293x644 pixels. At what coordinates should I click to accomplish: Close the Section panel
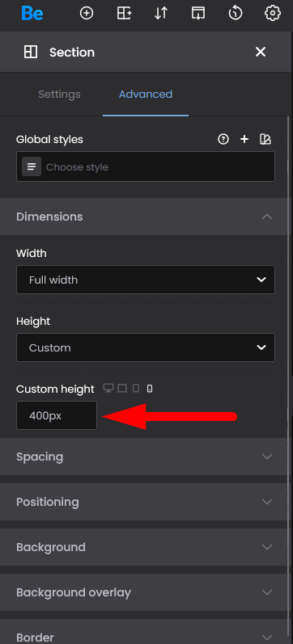click(261, 52)
